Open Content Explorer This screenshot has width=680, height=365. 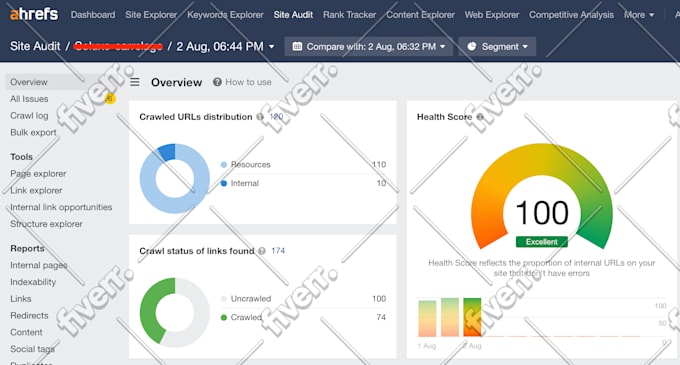[420, 15]
